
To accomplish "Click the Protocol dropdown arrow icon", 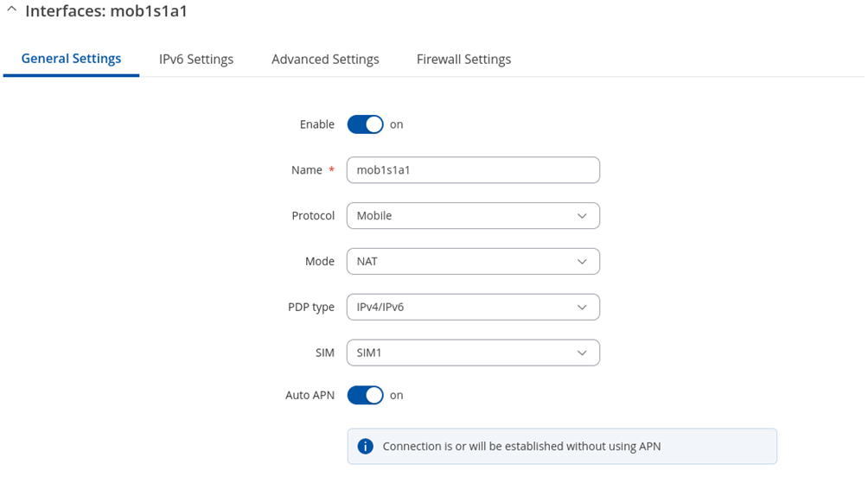I will [x=582, y=216].
